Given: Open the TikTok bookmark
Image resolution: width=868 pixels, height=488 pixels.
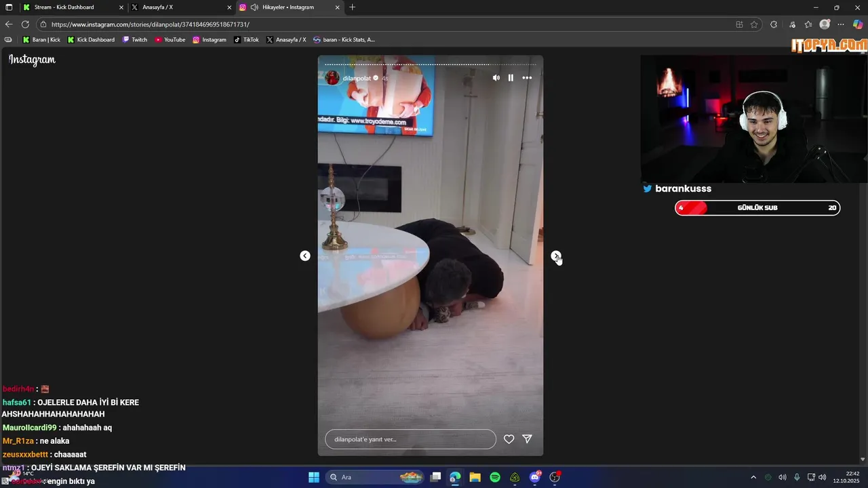Looking at the screenshot, I should coord(246,40).
